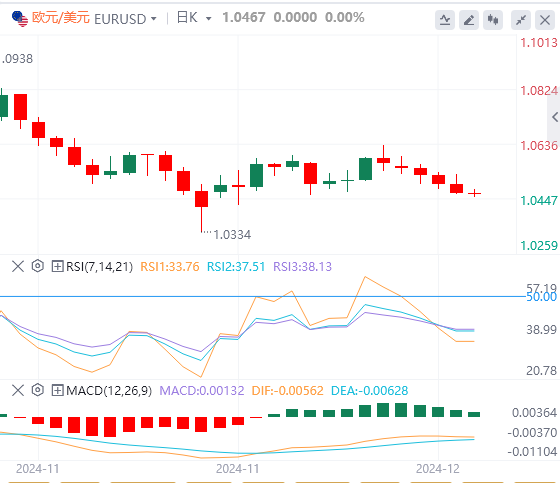Image resolution: width=560 pixels, height=483 pixels.
Task: Open the 日K timeframe dropdown arrow
Action: click(x=209, y=18)
